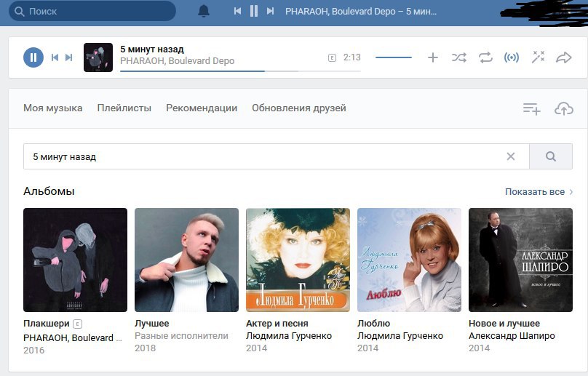Open Показать все albums link
The height and width of the screenshot is (376, 588).
click(539, 191)
